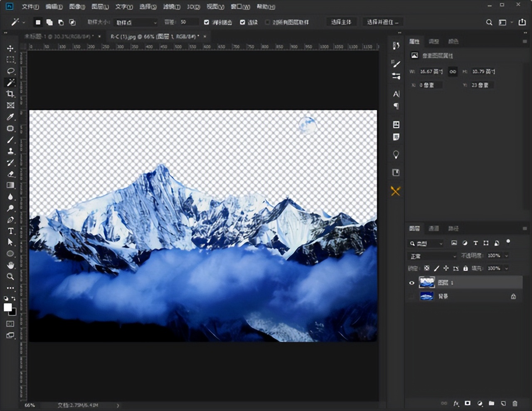Choose the Eraser tool
The height and width of the screenshot is (411, 532).
[10, 174]
